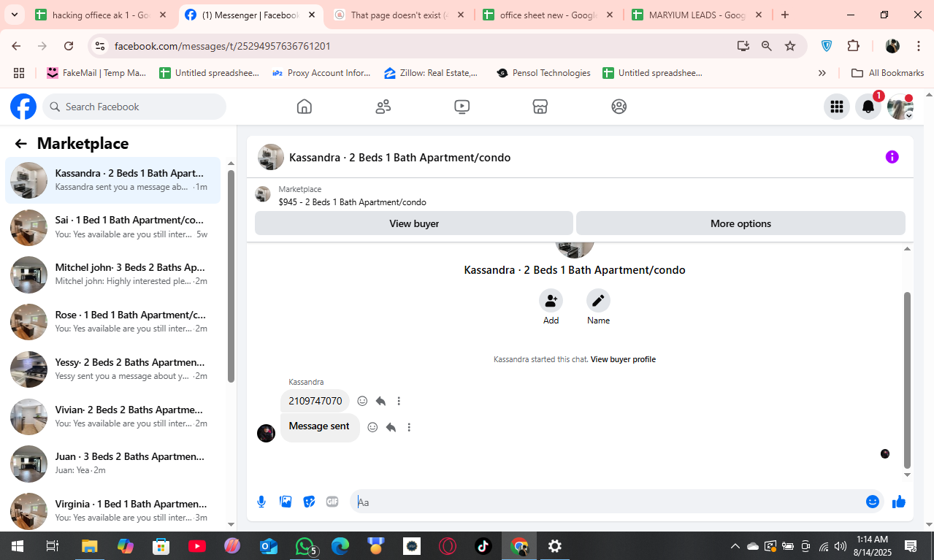Switch to office sheet new tab

coord(548,15)
